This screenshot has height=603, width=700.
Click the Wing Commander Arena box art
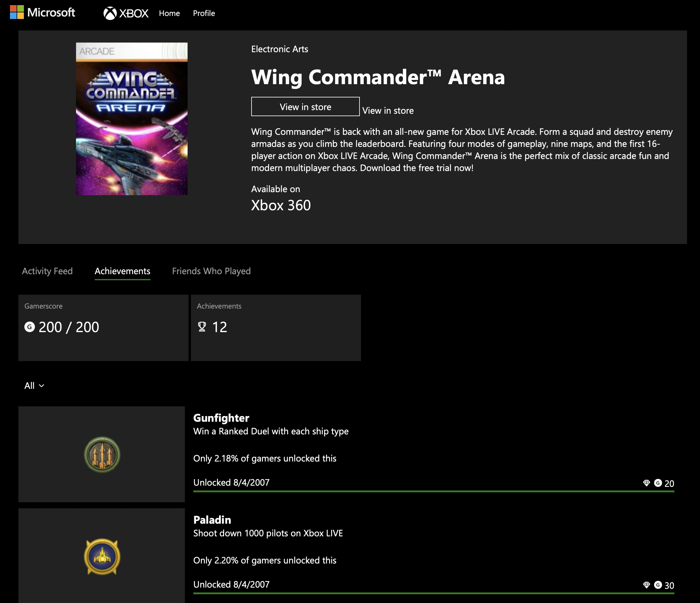[132, 119]
